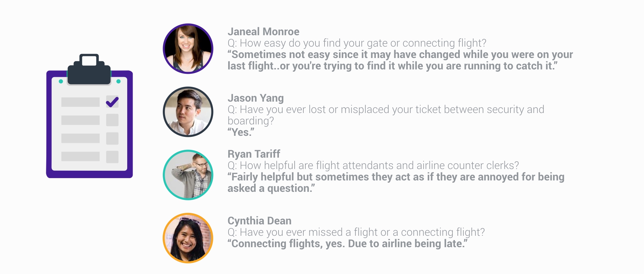This screenshot has width=644, height=274.
Task: Select the flight attendants helpfulness question
Action: (373, 166)
